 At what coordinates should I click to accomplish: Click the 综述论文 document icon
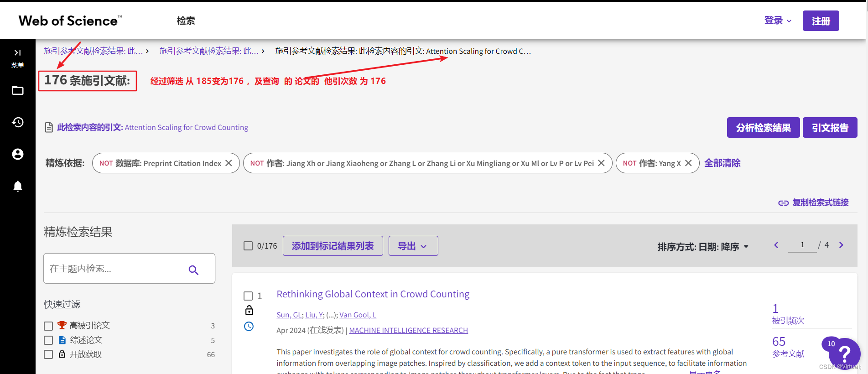click(62, 340)
